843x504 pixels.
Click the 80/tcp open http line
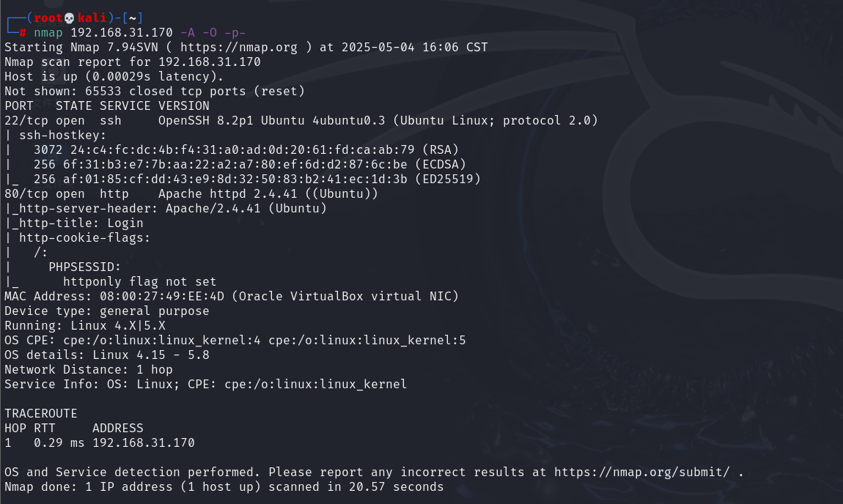coord(191,194)
